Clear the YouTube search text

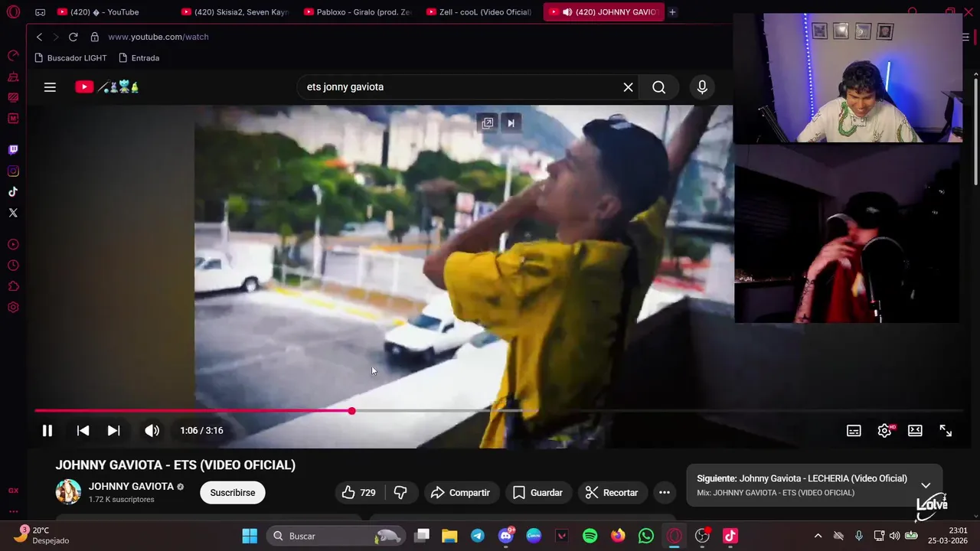(x=628, y=87)
